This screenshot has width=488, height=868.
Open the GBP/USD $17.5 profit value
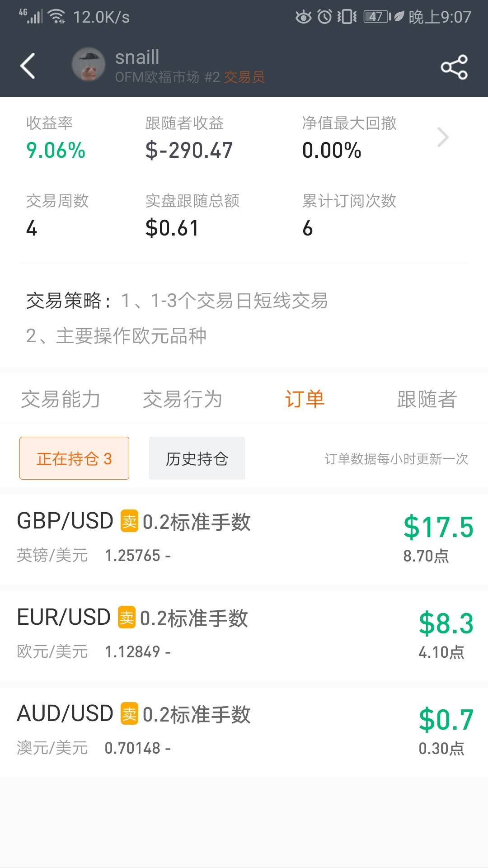pyautogui.click(x=438, y=527)
